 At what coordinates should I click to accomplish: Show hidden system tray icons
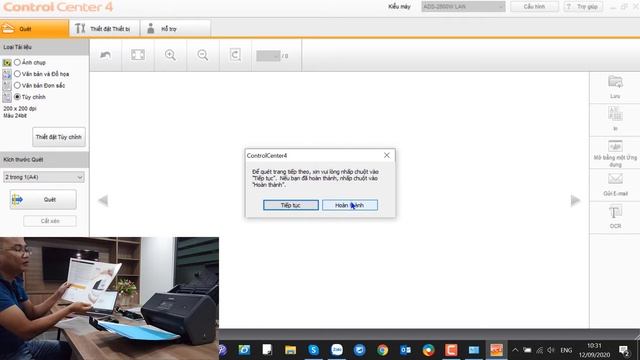click(515, 350)
